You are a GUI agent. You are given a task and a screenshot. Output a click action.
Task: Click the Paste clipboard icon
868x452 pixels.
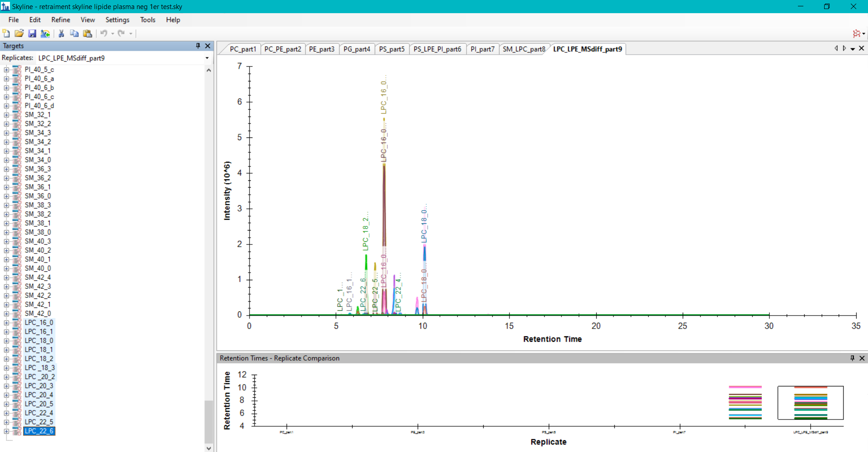pos(88,33)
